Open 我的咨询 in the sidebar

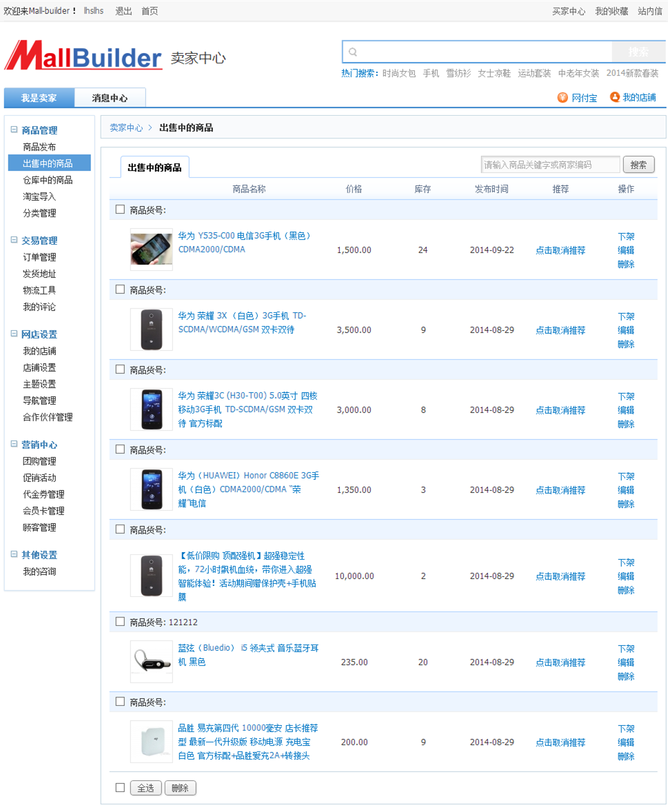click(x=39, y=571)
